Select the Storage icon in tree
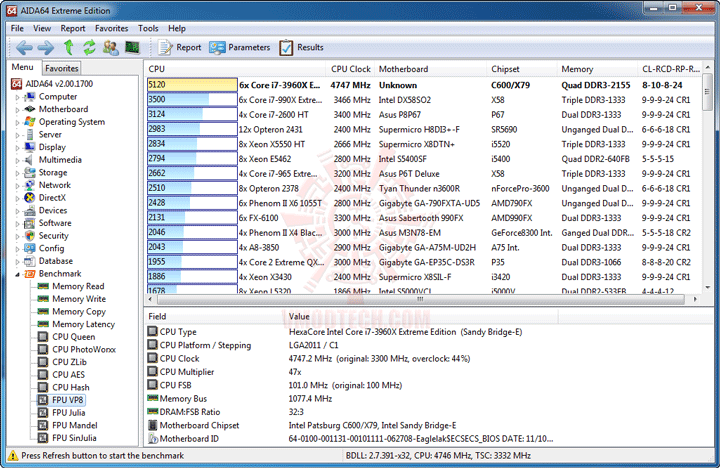Image resolution: width=720 pixels, height=468 pixels. [x=30, y=172]
